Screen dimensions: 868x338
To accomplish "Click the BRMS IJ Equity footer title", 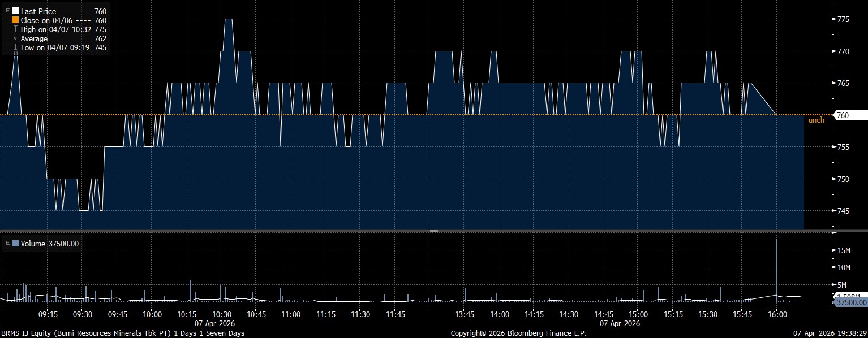I will [x=123, y=333].
